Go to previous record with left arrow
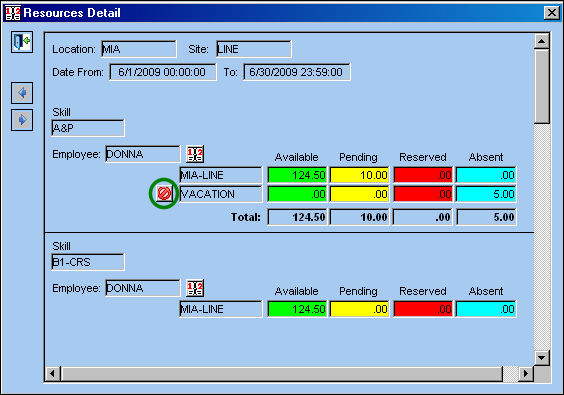The width and height of the screenshot is (564, 395). pyautogui.click(x=22, y=93)
